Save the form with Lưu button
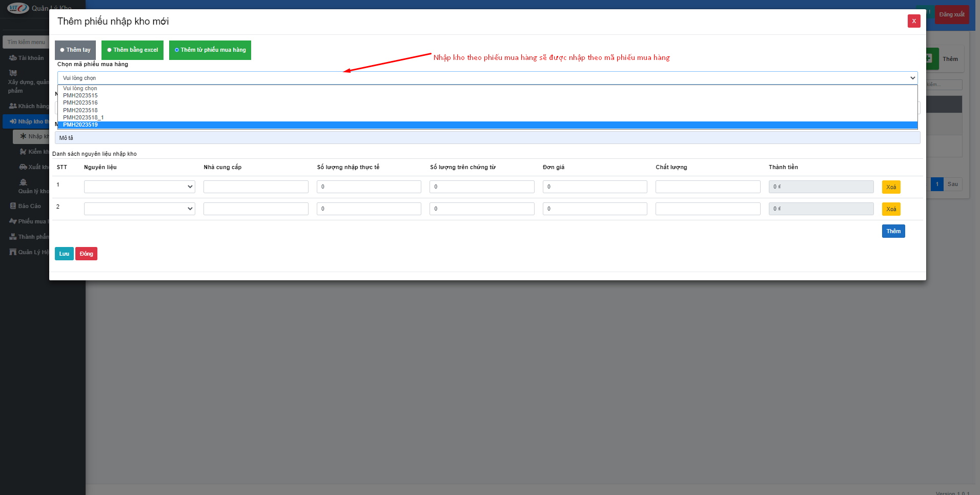The width and height of the screenshot is (980, 495). (64, 254)
